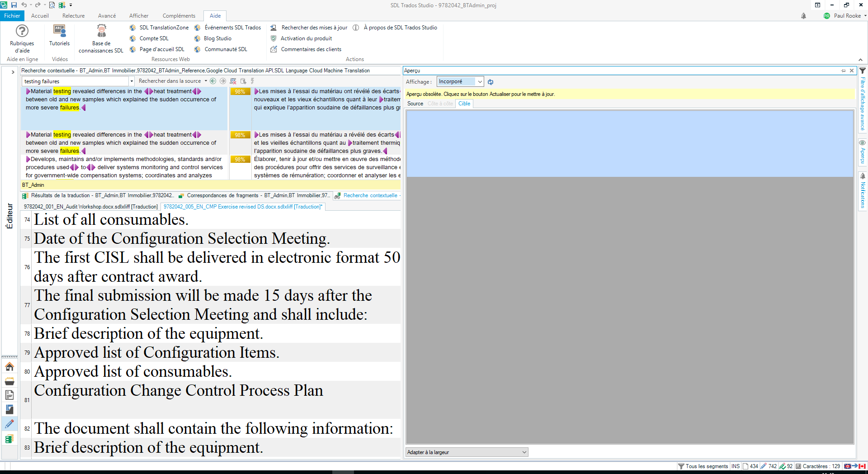Switch to the Compléments ribbon tab
The image size is (868, 474).
coord(179,16)
